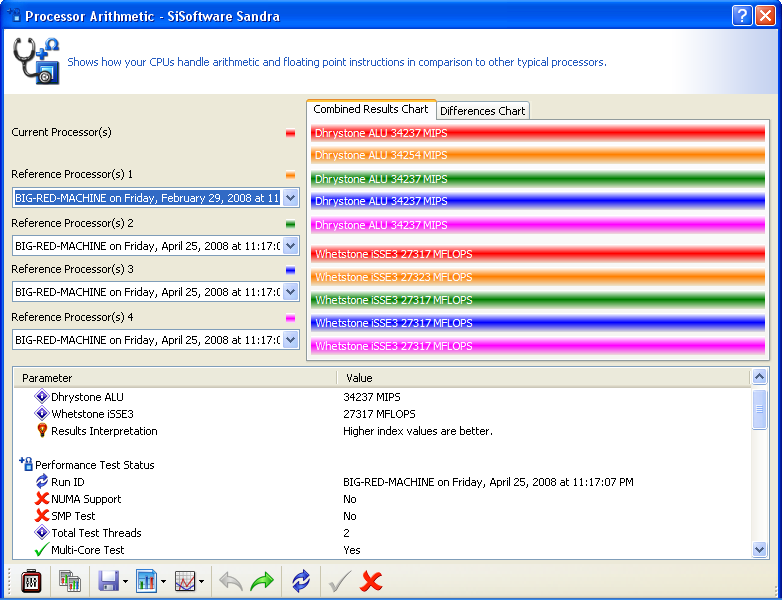Click the Dhrystone ALU row diamond icon
The height and width of the screenshot is (600, 782).
coord(41,397)
